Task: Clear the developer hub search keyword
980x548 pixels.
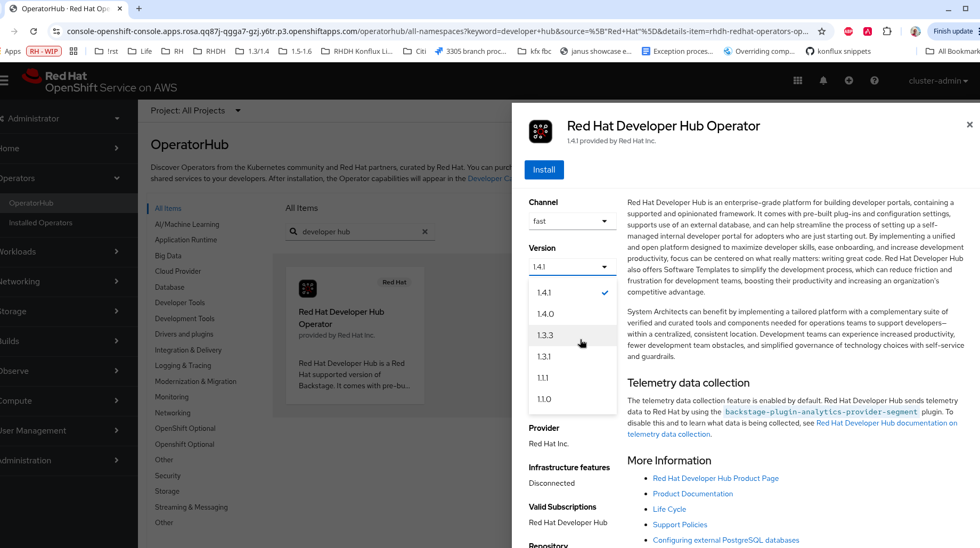Action: pos(425,232)
